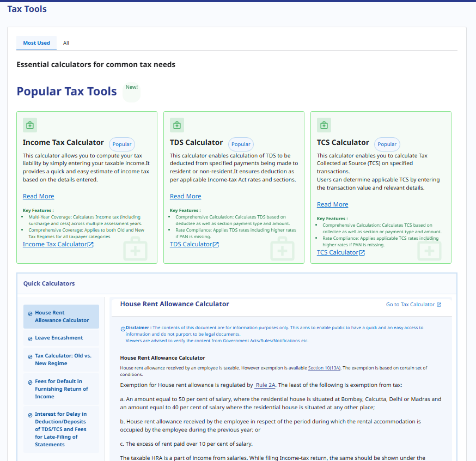Click the Income Tax Calculator card title
Image resolution: width=476 pixels, height=461 pixels.
63,142
